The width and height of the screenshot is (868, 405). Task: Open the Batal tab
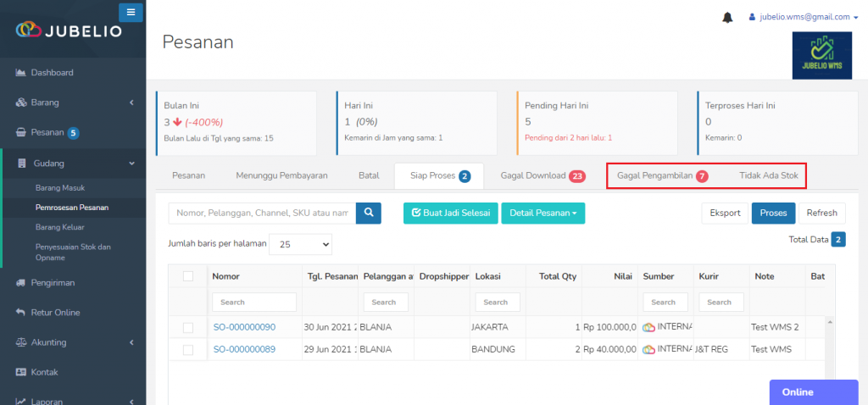coord(369,175)
